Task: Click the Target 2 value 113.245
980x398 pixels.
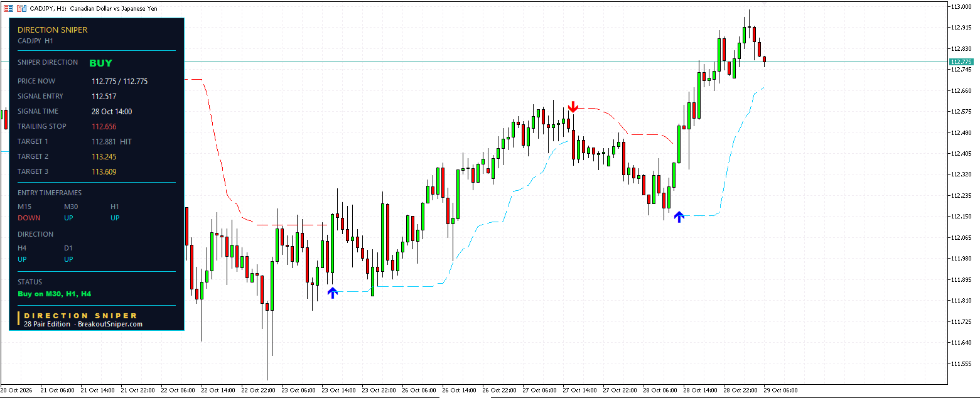Action: click(x=104, y=157)
